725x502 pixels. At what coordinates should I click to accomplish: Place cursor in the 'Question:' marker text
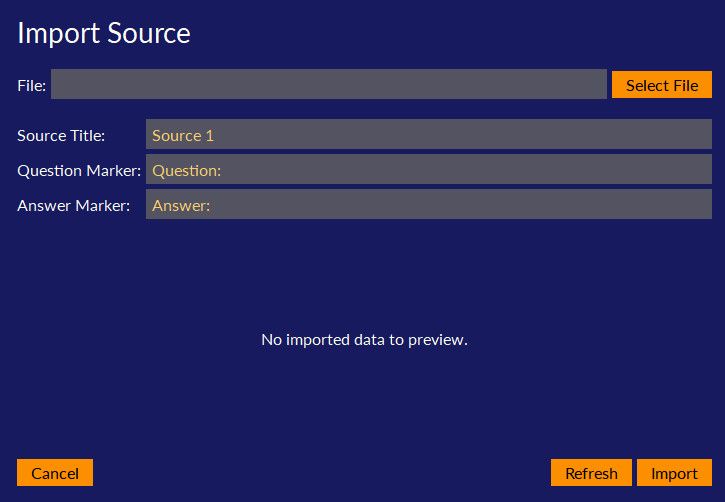(x=186, y=170)
